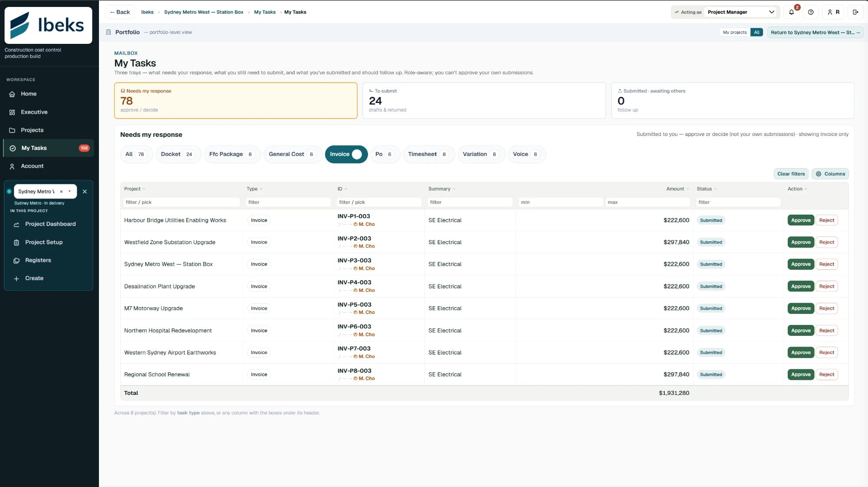Open Ibeks breadcrumb link
This screenshot has width=868, height=487.
coord(147,12)
